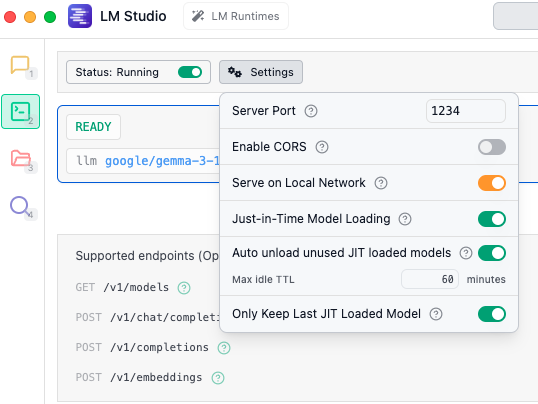Close the Settings popover button

[261, 72]
